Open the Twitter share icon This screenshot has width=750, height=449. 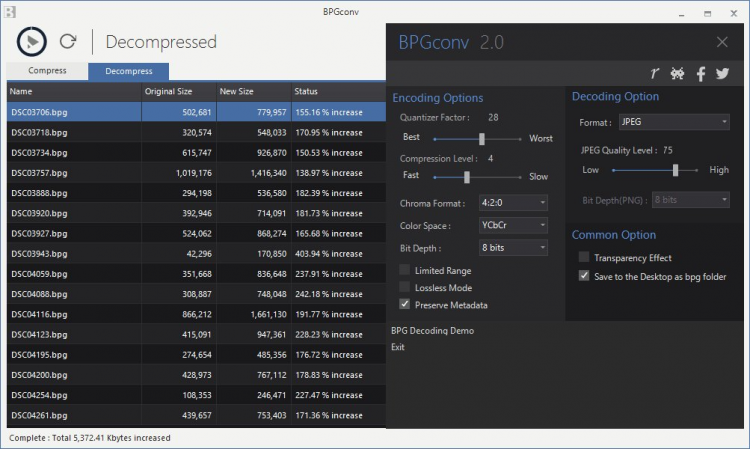pyautogui.click(x=722, y=73)
